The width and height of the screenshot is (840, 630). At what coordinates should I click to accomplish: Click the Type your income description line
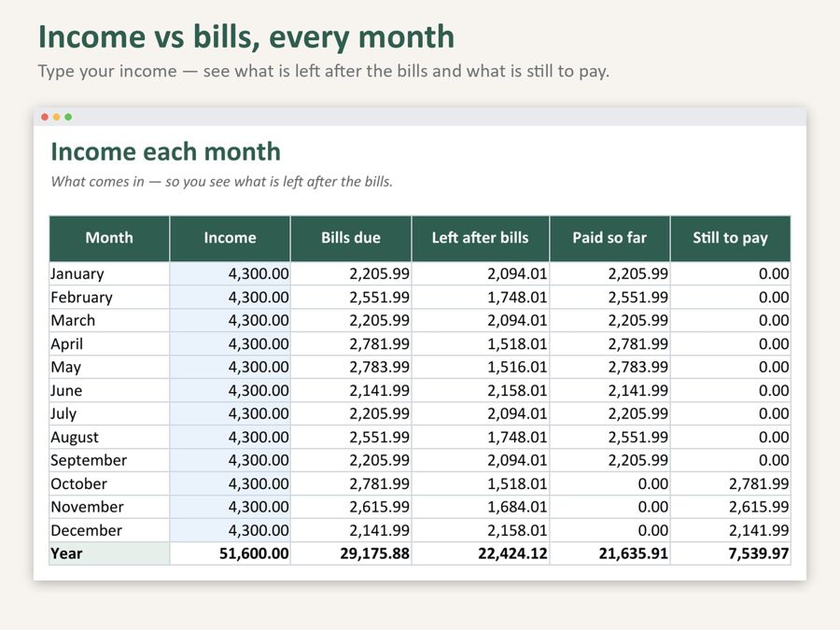click(324, 71)
